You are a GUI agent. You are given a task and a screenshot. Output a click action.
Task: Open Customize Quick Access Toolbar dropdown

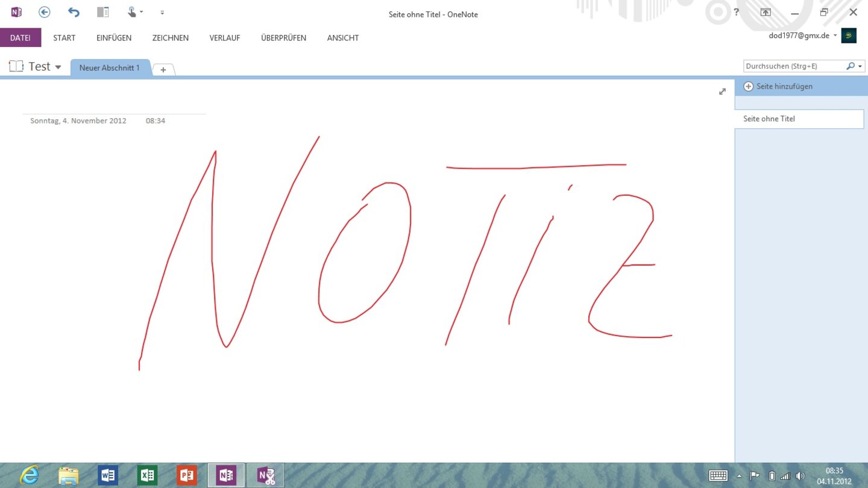(162, 12)
